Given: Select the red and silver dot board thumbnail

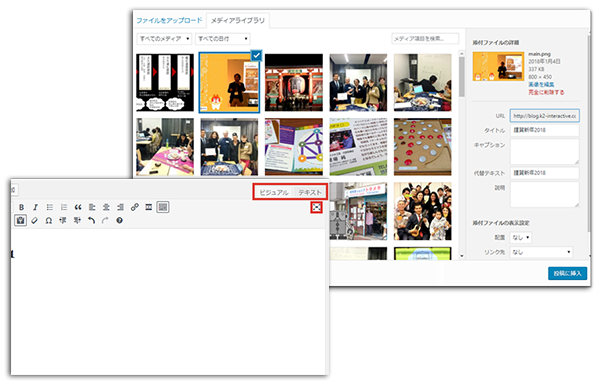Looking at the screenshot, I should [422, 147].
